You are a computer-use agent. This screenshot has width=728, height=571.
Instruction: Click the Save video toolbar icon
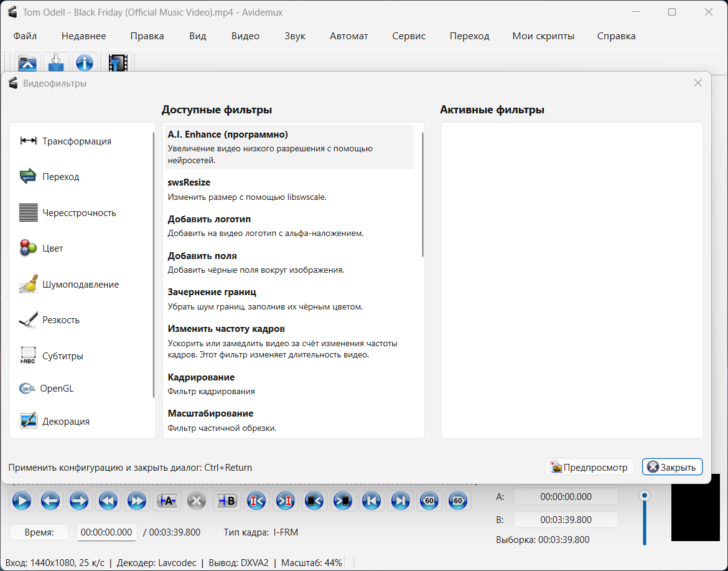56,63
